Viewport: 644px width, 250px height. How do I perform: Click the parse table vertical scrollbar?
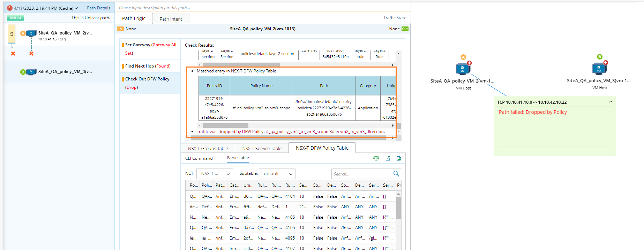399,208
